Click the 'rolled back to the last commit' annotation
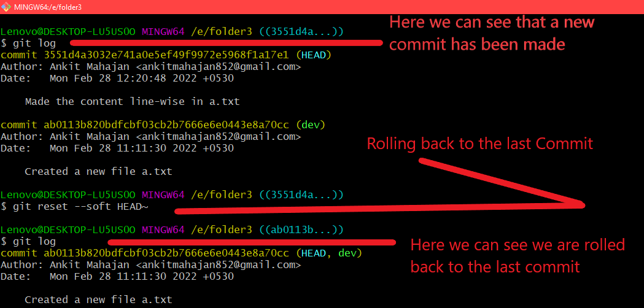Screen dimensions: 644x308 tap(518, 256)
